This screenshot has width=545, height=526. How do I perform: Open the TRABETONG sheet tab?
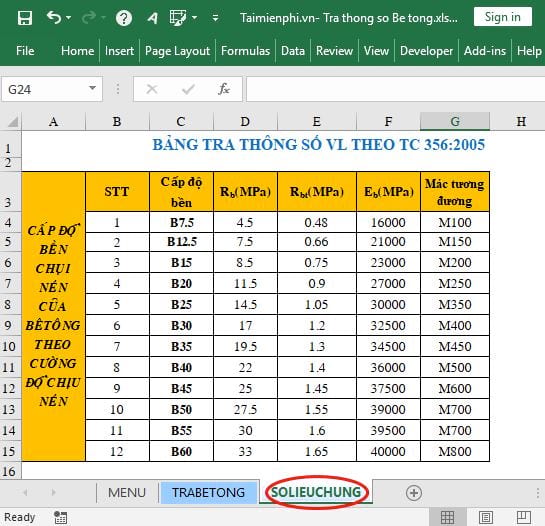tap(209, 492)
